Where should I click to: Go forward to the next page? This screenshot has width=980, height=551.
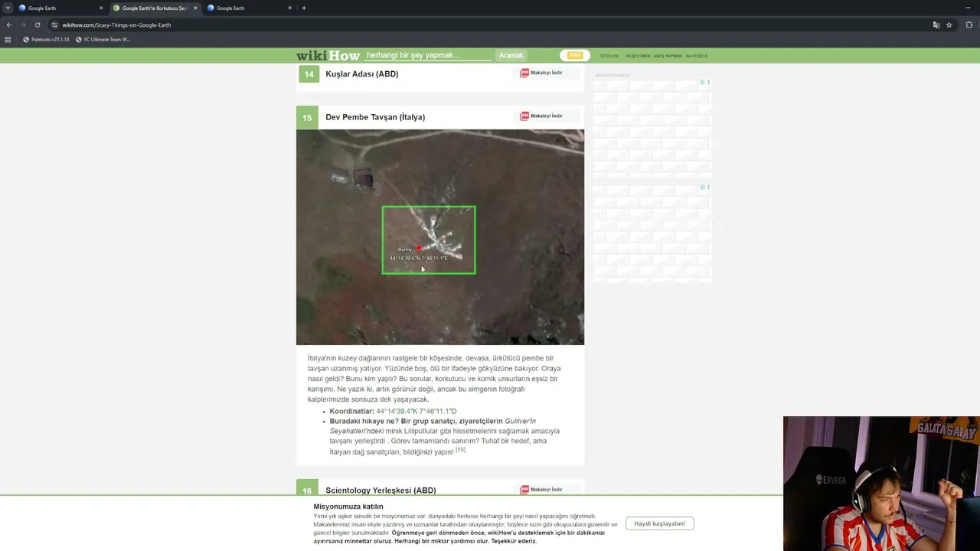(x=23, y=24)
